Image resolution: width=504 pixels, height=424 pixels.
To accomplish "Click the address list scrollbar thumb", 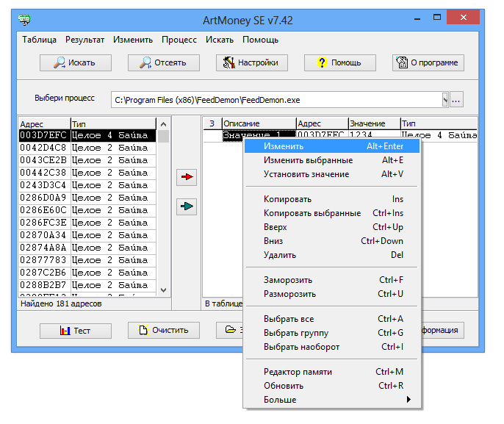I will [x=163, y=136].
